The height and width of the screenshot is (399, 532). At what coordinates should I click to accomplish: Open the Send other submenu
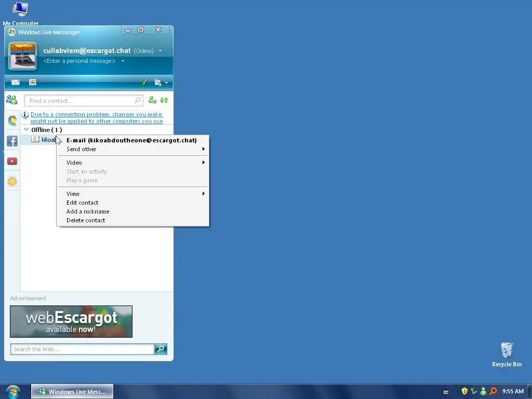click(132, 149)
